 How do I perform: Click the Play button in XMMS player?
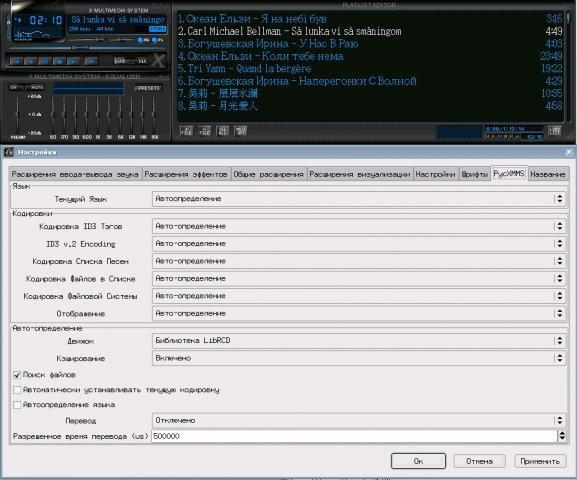(31, 61)
